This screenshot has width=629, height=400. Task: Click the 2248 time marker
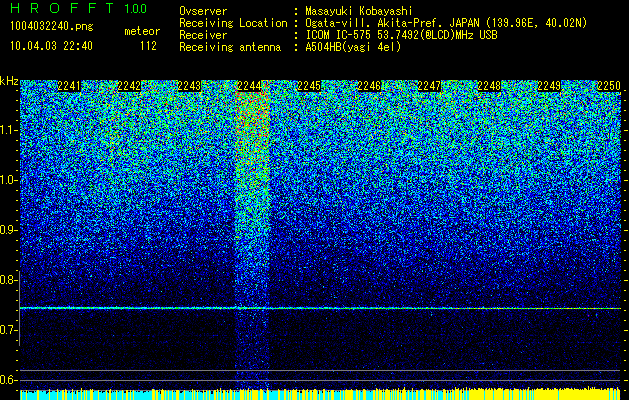(x=489, y=86)
